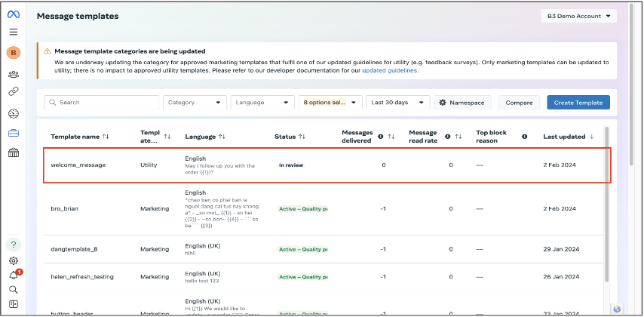644x317 pixels.
Task: Open settings gear icon in sidebar
Action: (14, 260)
